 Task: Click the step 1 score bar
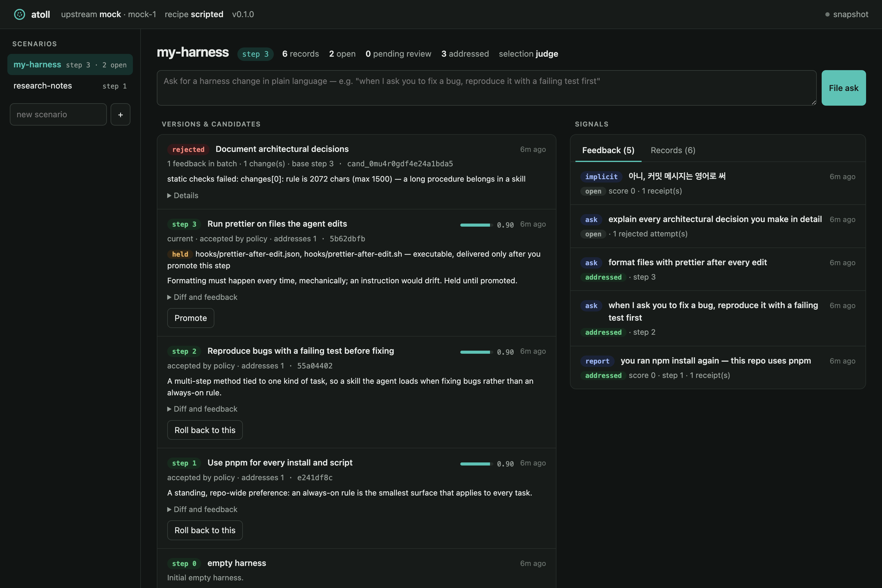click(476, 463)
